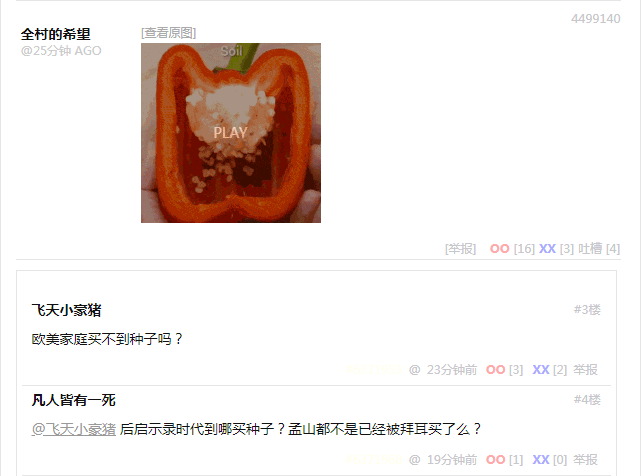Select the #4楼 floor label

(x=587, y=400)
